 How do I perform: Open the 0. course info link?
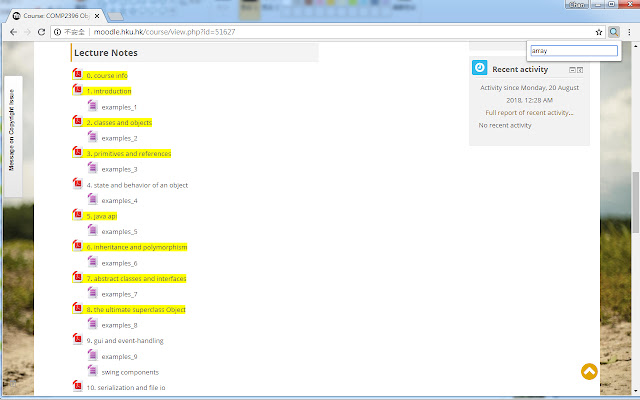click(x=107, y=76)
